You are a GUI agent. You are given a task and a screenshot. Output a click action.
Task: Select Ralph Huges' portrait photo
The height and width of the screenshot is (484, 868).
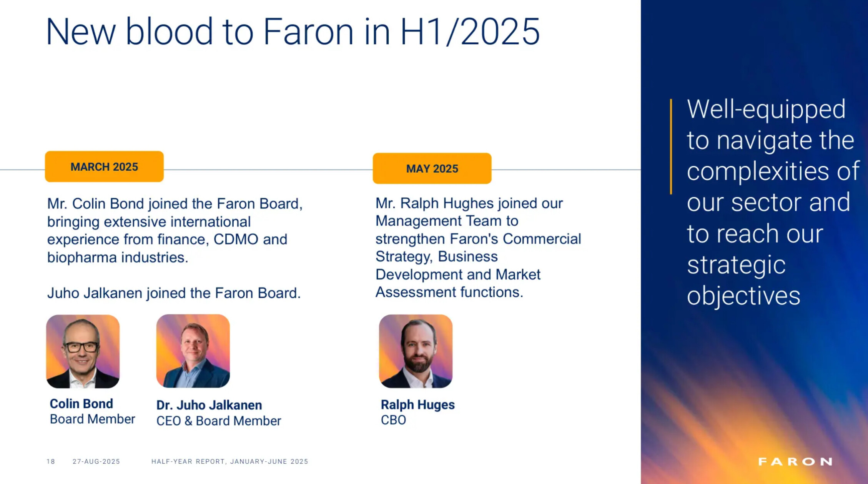[x=416, y=351]
